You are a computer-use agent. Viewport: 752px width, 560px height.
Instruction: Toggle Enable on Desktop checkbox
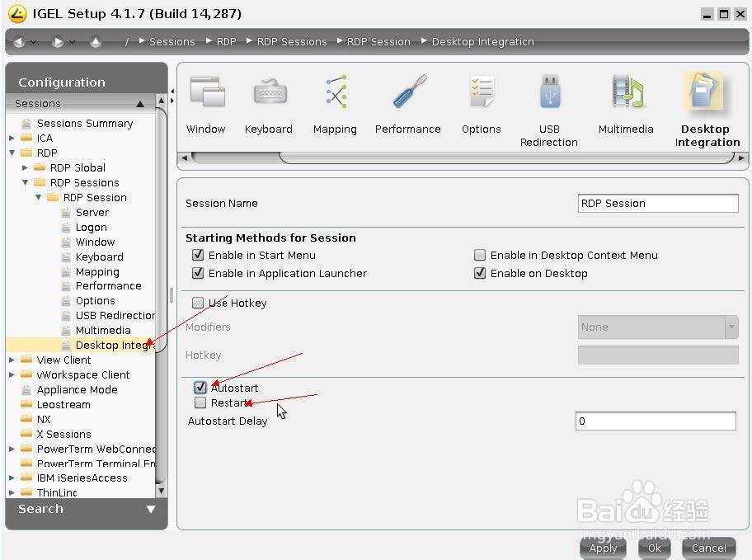[480, 273]
